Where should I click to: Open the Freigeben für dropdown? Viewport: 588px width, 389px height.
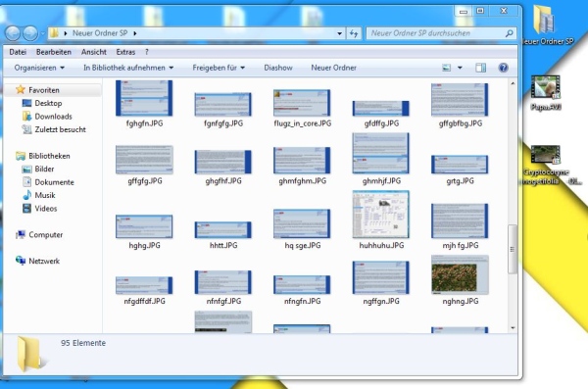coord(219,68)
